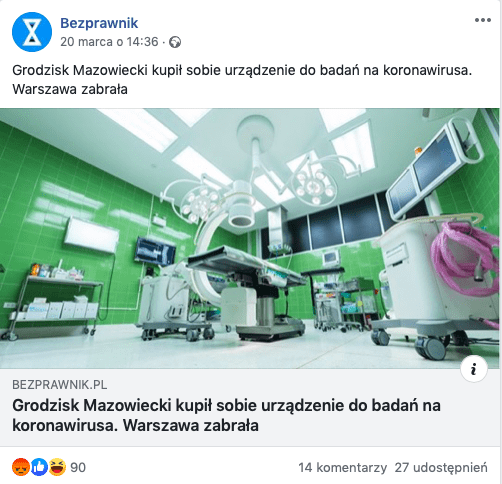Click the circular info icon on preview
502x484 pixels.
pyautogui.click(x=474, y=369)
